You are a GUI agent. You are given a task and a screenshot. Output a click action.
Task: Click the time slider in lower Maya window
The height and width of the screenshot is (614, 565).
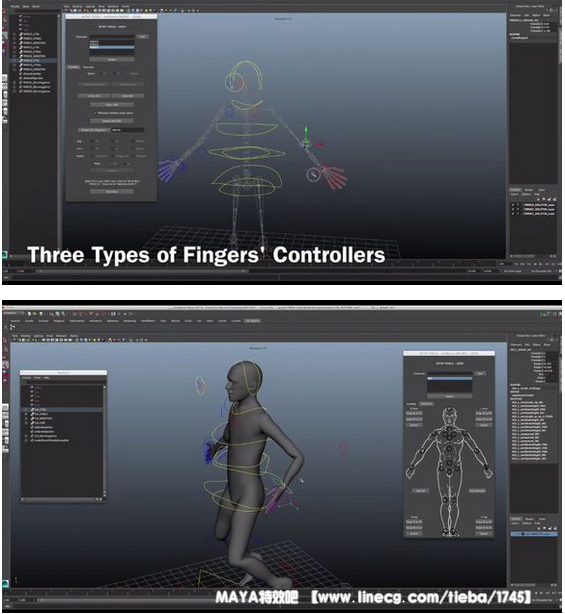pyautogui.click(x=251, y=594)
